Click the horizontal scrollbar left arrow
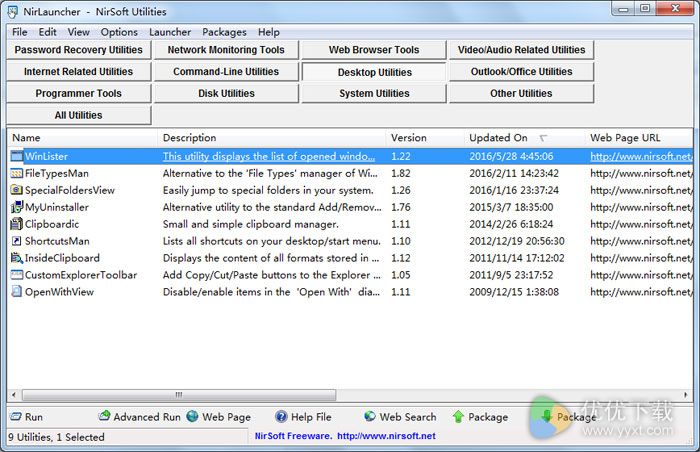This screenshot has width=700, height=452. 14,395
